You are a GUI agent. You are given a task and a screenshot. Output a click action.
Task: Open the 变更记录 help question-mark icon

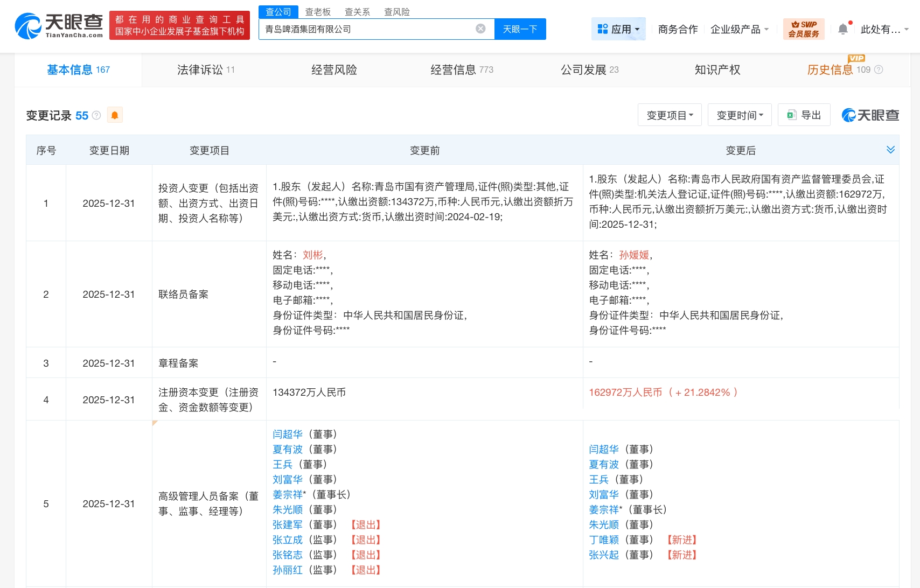coord(96,115)
